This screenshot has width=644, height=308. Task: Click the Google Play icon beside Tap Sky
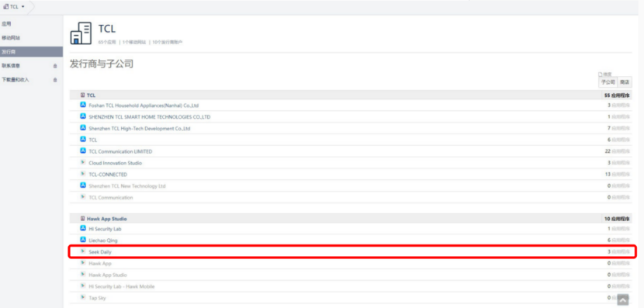click(83, 297)
